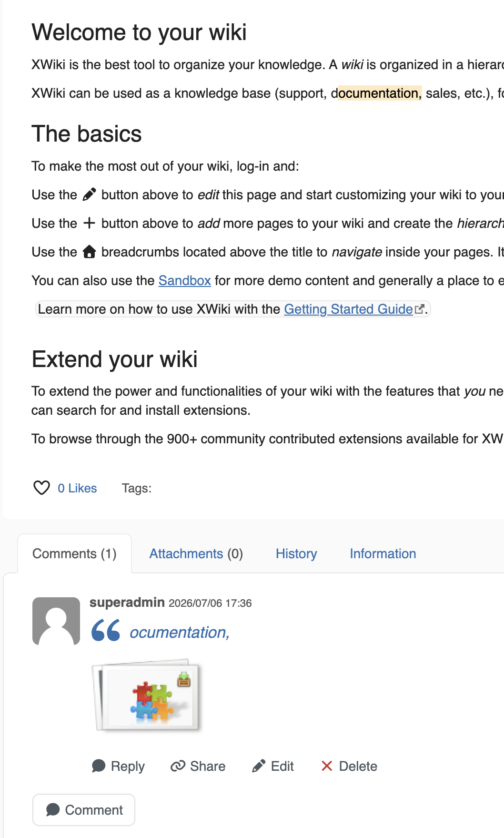Click the heart Like icon
Image resolution: width=504 pixels, height=838 pixels.
click(x=41, y=488)
